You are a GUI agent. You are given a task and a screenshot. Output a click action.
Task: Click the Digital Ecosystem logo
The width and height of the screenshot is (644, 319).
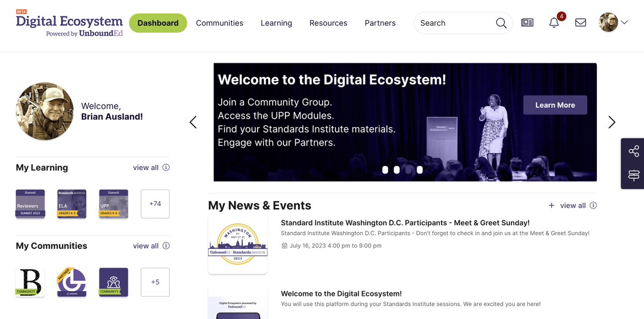pyautogui.click(x=69, y=23)
